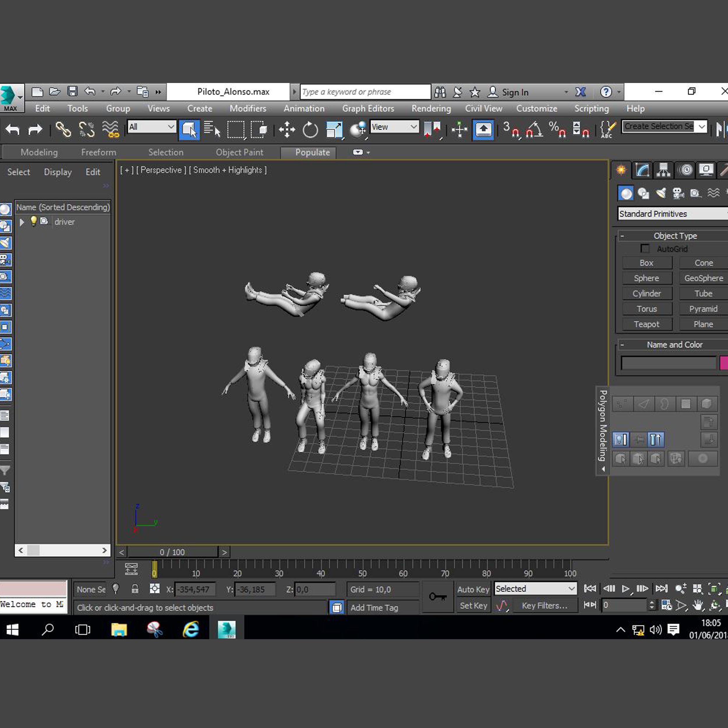
Task: Open the Modify panel tab
Action: pos(642,170)
